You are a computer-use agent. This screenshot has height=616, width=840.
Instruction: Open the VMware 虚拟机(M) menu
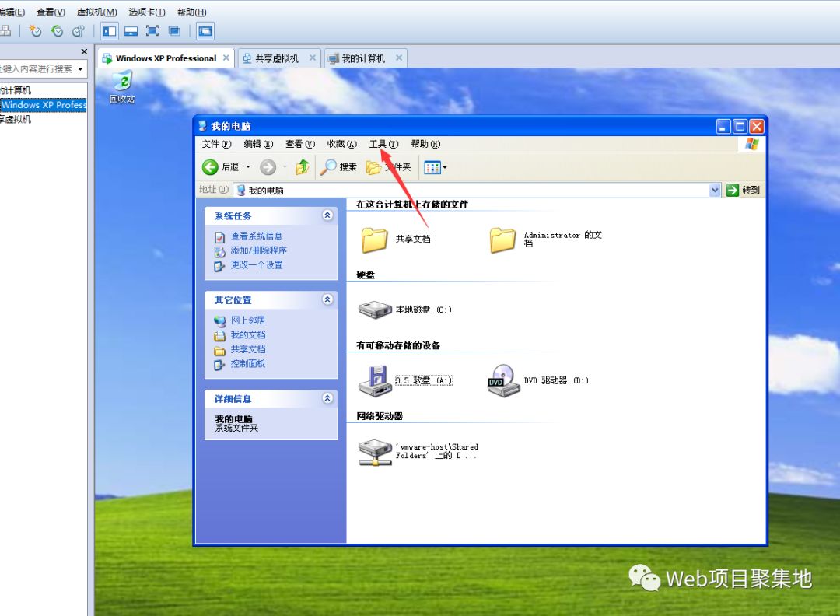[97, 12]
